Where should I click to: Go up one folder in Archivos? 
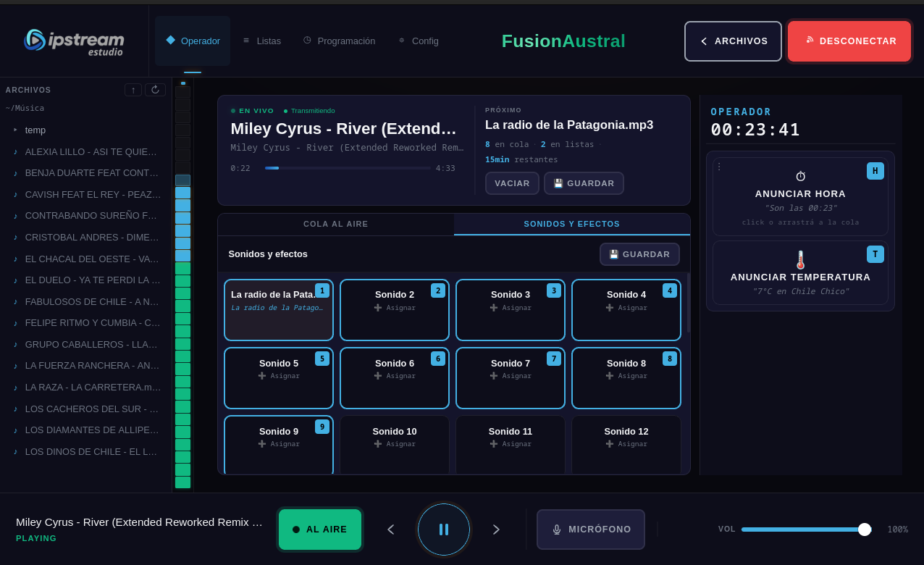pos(133,90)
